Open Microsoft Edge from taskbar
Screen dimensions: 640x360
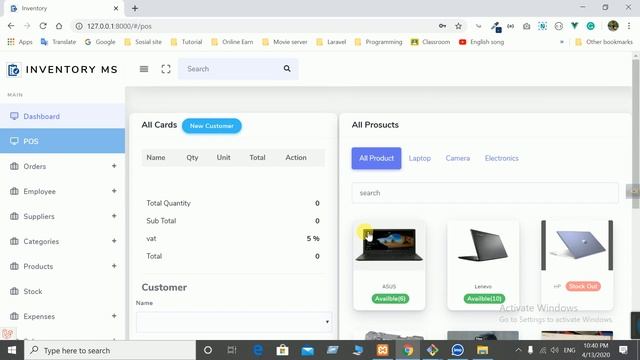pos(258,350)
